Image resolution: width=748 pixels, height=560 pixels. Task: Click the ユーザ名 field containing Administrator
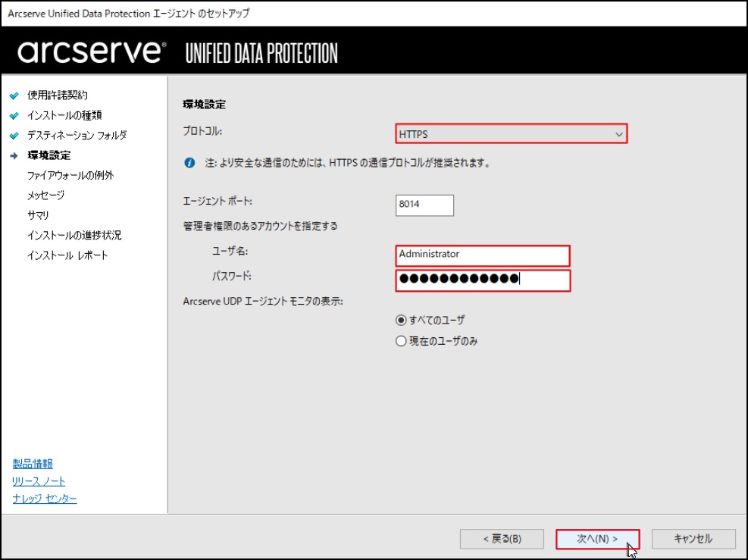click(x=483, y=255)
